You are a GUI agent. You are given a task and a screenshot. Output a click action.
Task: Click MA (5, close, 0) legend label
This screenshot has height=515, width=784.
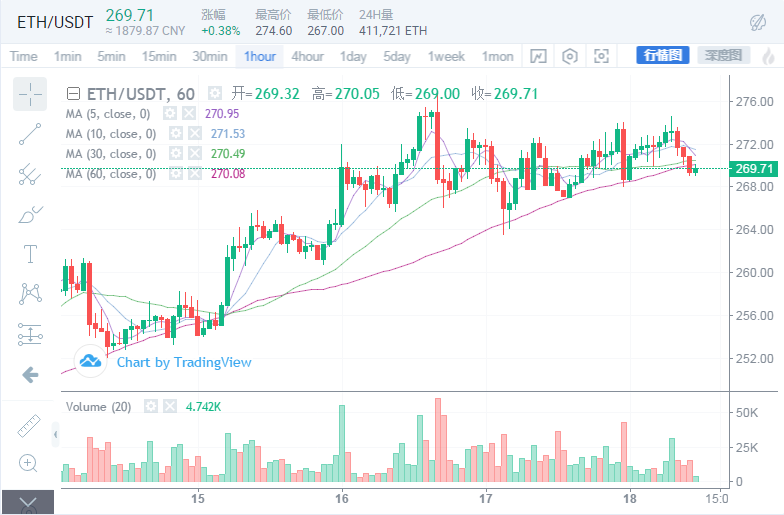click(x=108, y=114)
